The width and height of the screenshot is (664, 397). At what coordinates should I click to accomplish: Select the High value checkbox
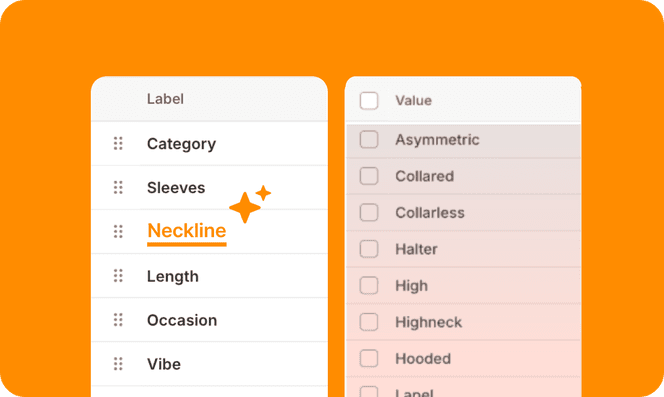369,285
